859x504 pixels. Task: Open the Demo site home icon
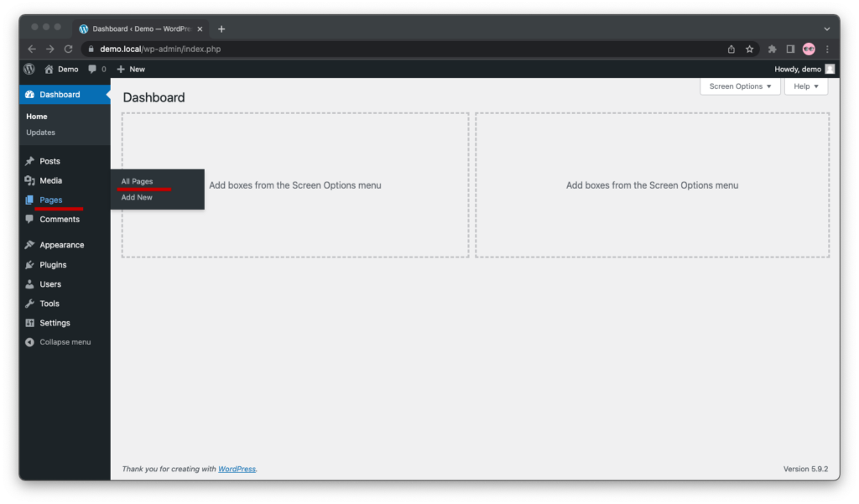pyautogui.click(x=49, y=69)
